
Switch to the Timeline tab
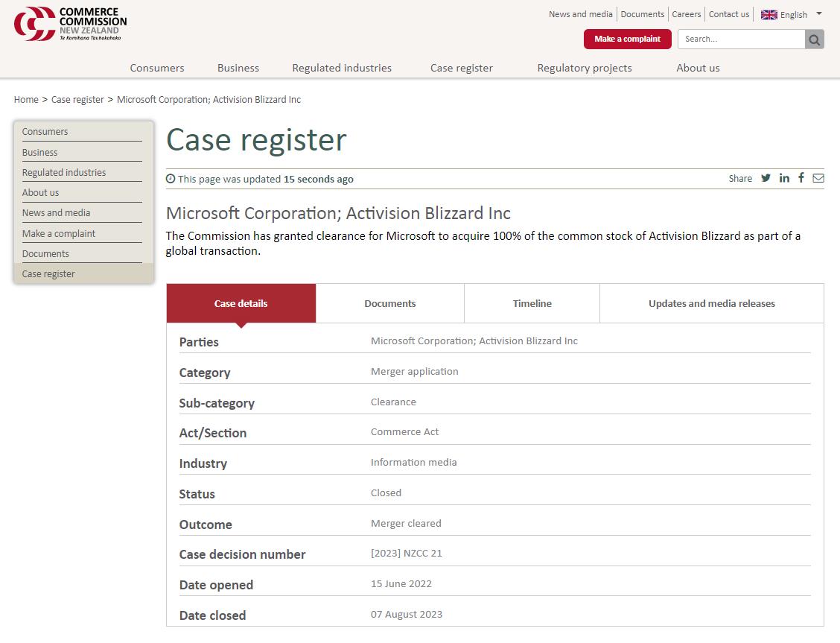tap(532, 303)
